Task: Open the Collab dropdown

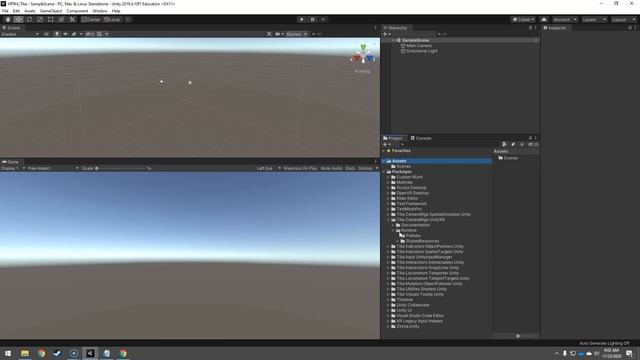Action: [x=523, y=20]
